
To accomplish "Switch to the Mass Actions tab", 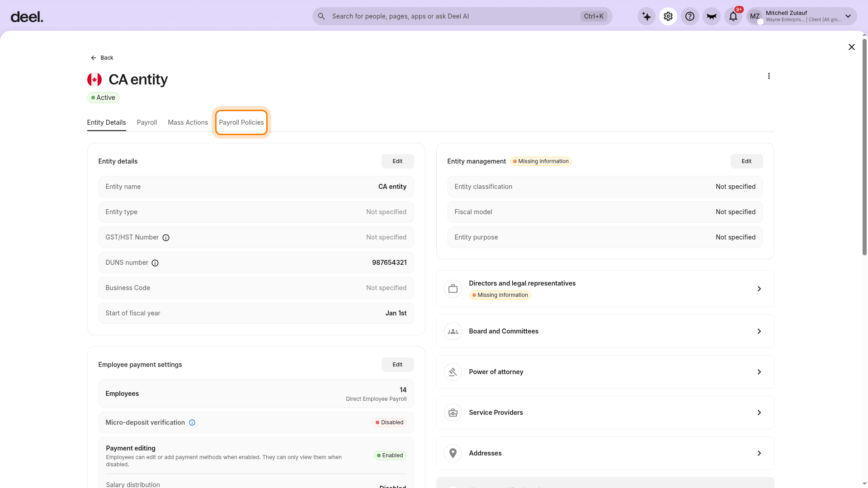I will pyautogui.click(x=188, y=122).
